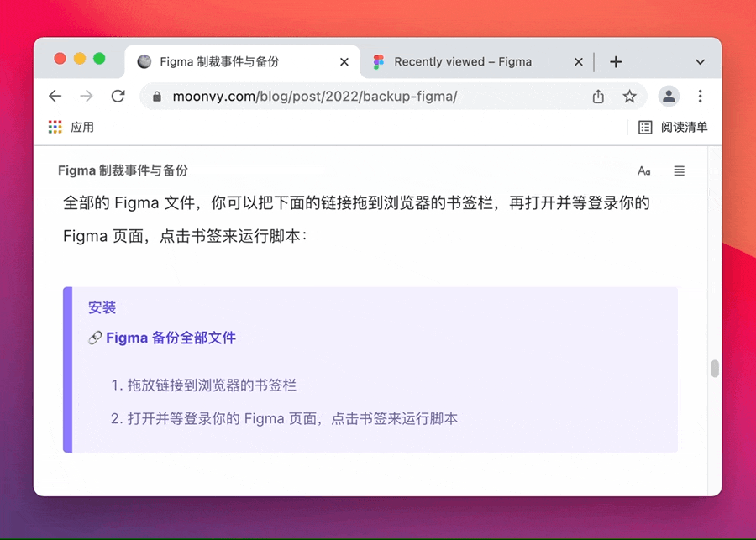Click the Figma 备份全部文件 bookmarklet link

pyautogui.click(x=171, y=338)
